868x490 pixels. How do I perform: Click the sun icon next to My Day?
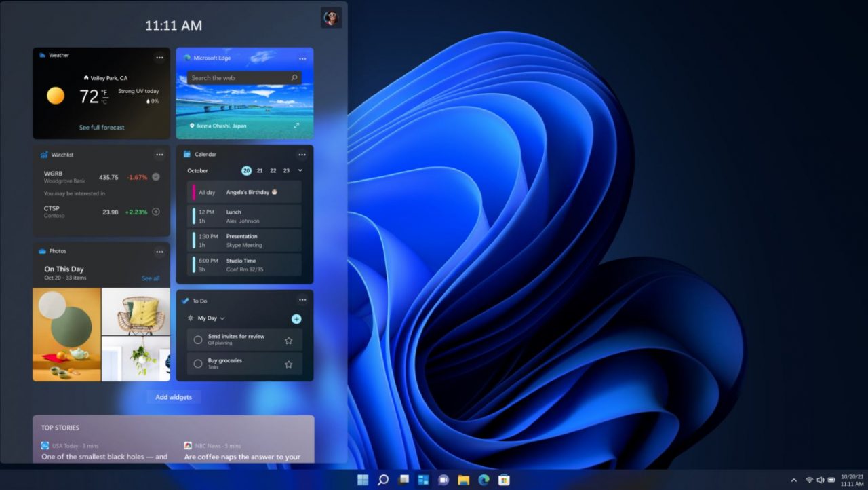(x=190, y=318)
